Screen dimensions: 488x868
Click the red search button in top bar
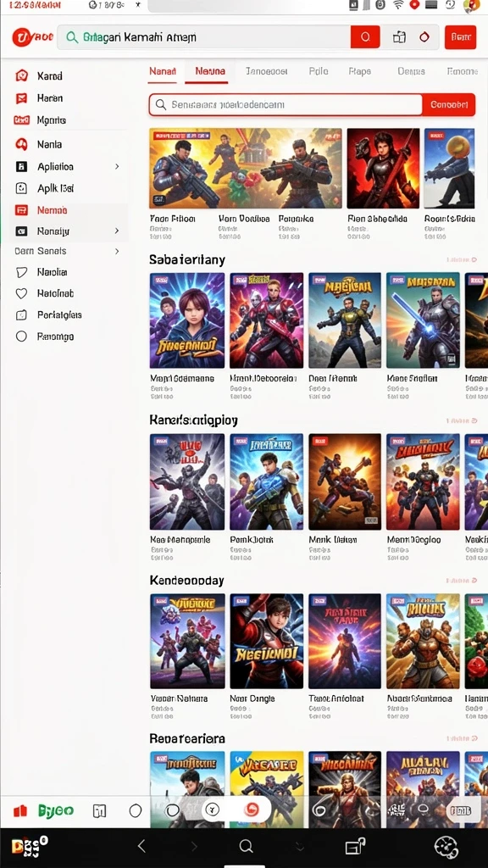pyautogui.click(x=365, y=37)
